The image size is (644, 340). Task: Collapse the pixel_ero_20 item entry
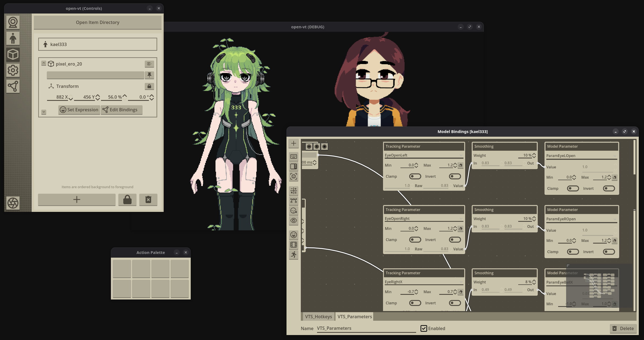pos(43,63)
